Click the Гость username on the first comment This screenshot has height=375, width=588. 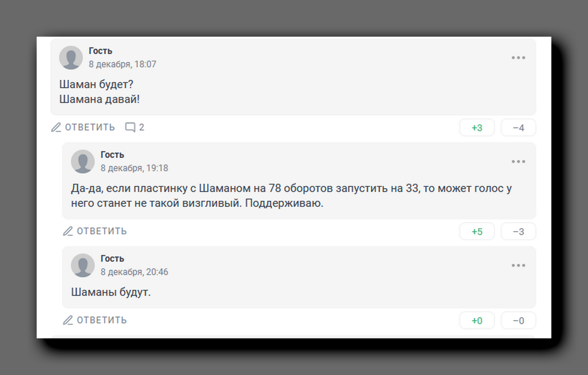coord(100,50)
